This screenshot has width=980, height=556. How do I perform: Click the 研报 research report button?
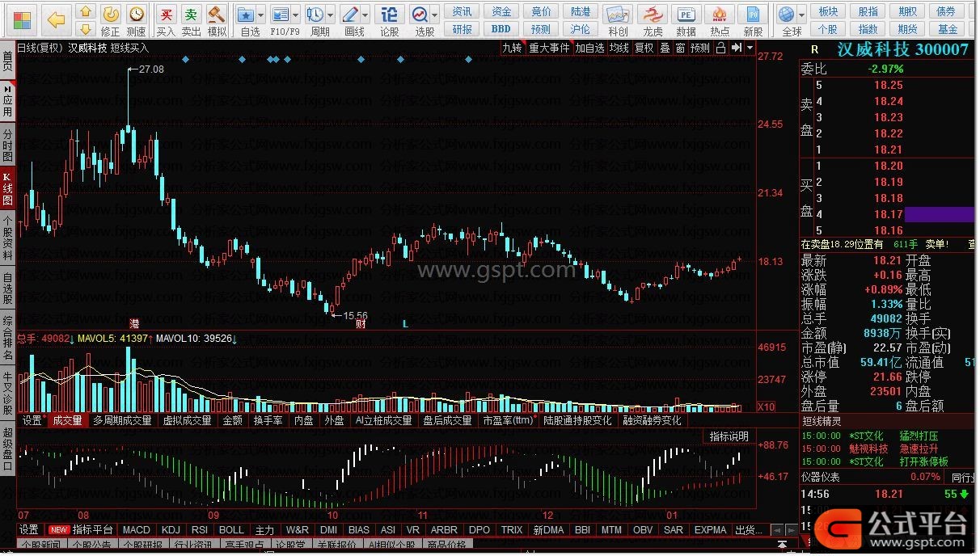(x=463, y=29)
